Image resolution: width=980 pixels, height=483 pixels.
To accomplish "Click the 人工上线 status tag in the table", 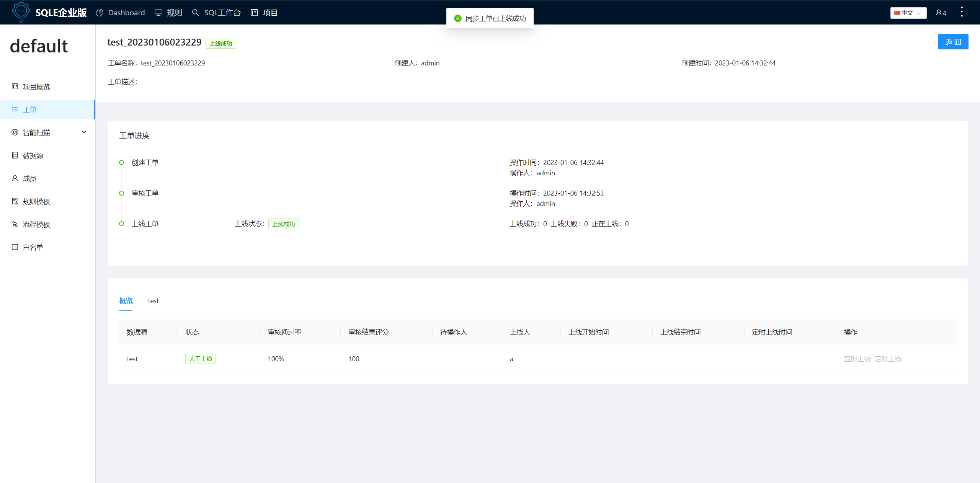I will point(200,359).
